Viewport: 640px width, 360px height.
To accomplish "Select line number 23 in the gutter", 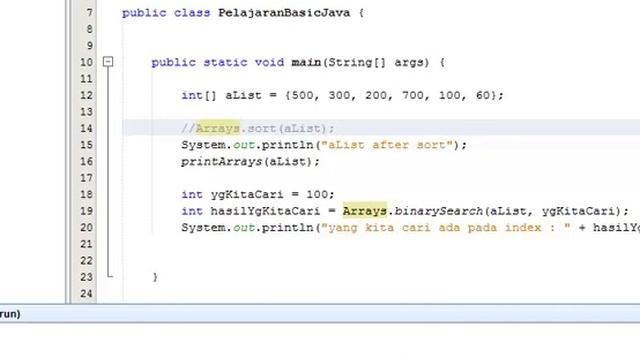I will 86,277.
